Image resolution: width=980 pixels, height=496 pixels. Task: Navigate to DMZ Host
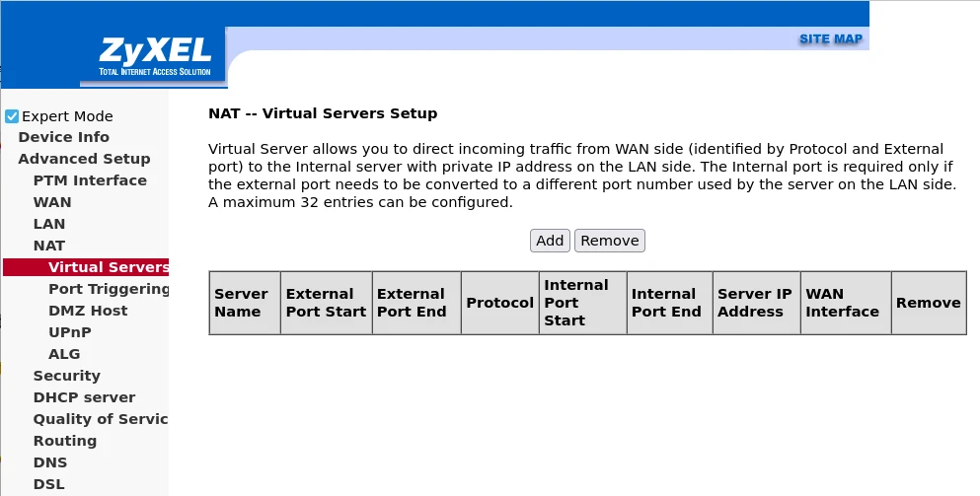click(x=88, y=311)
